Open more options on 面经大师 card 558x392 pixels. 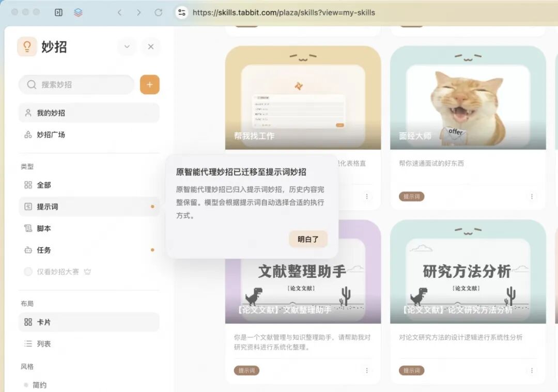(x=532, y=196)
